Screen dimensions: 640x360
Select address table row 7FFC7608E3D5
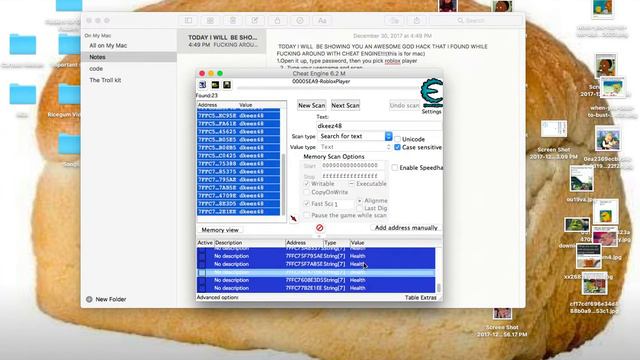(316, 280)
